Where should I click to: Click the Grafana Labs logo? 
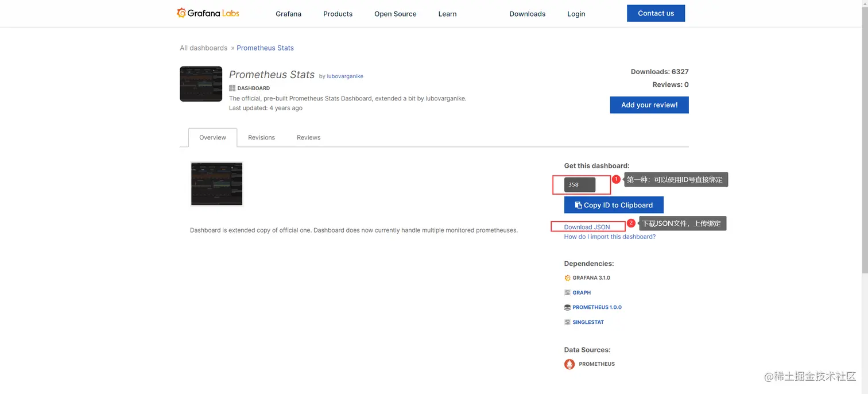pyautogui.click(x=208, y=13)
